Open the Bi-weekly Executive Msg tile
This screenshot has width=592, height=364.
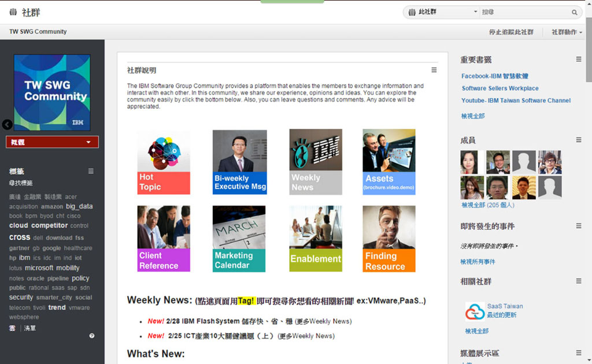240,162
